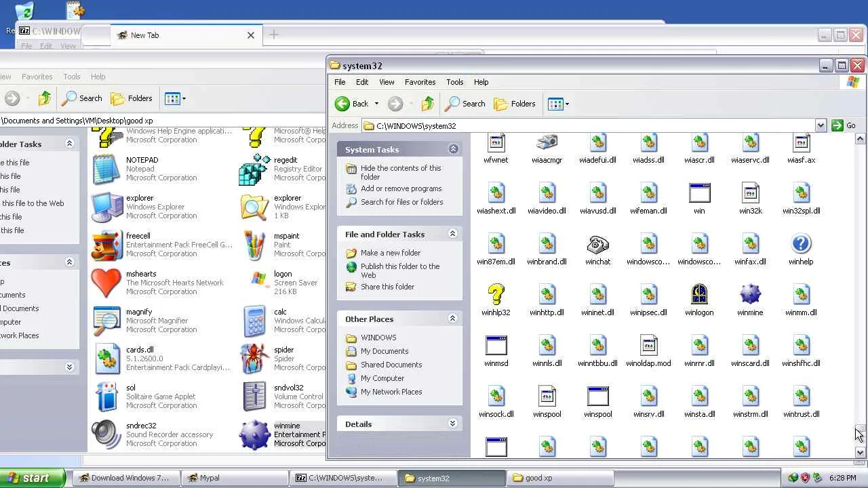This screenshot has height=488, width=868.
Task: Collapse the System Tasks panel
Action: click(453, 149)
